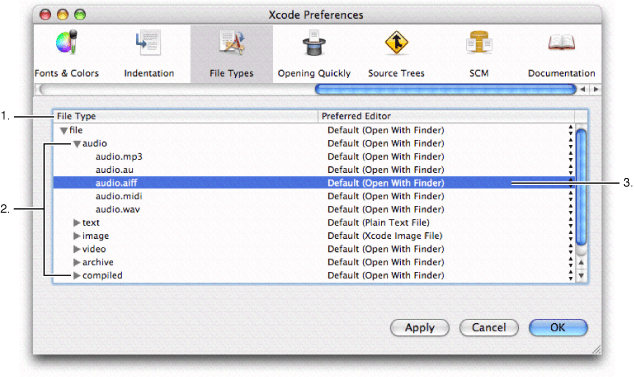Screen dimensions: 634x377
Task: Click the Cancel button
Action: click(489, 328)
